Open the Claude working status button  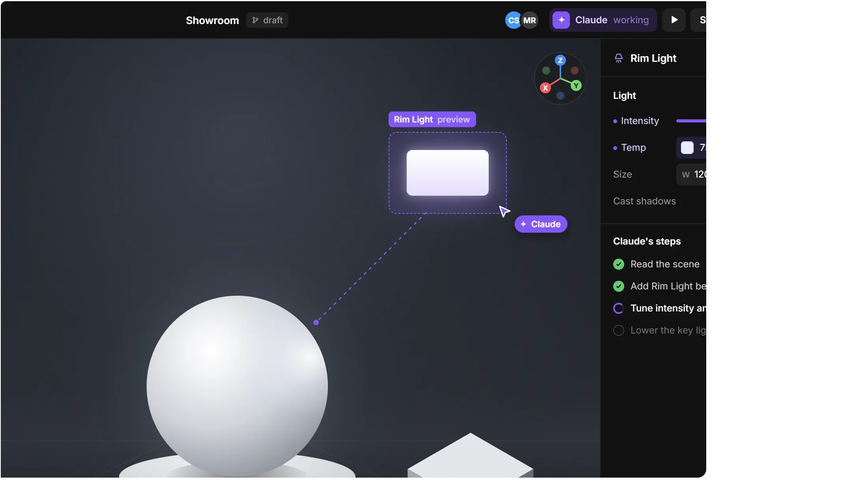[x=603, y=20]
